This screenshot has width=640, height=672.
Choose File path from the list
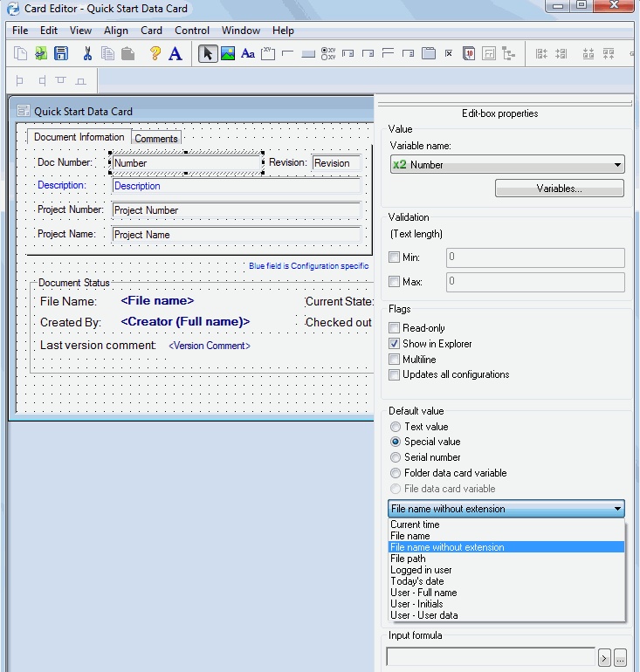click(x=506, y=559)
